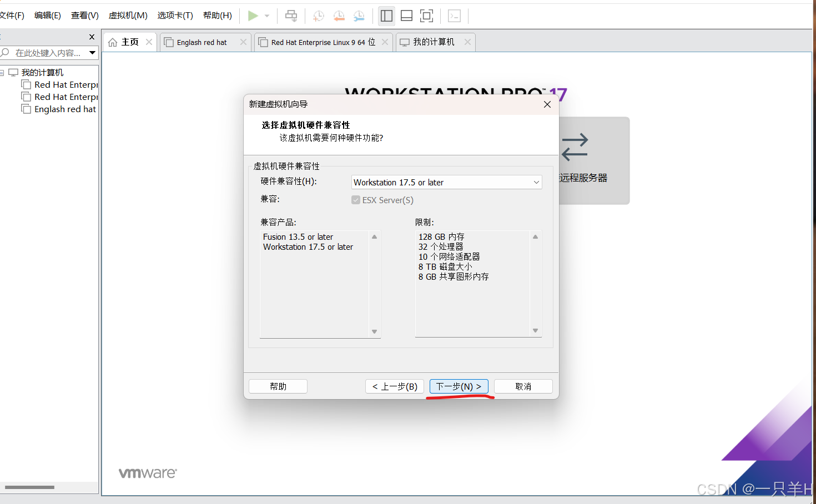The height and width of the screenshot is (504, 816).
Task: Click the 32 个处理器 limit line
Action: click(441, 247)
